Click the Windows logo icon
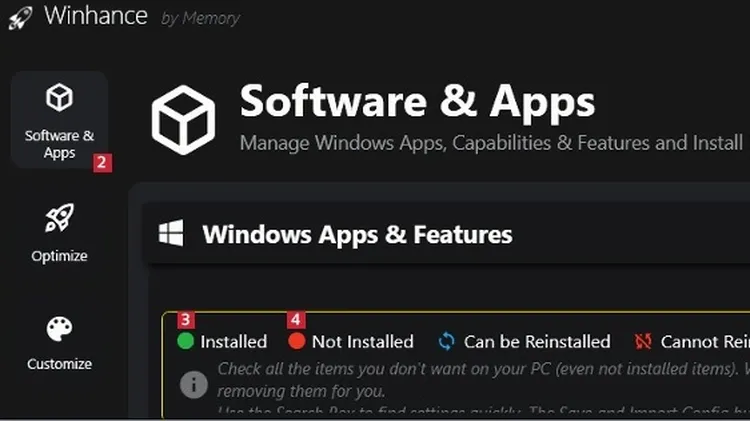This screenshot has height=421, width=750. click(x=171, y=234)
